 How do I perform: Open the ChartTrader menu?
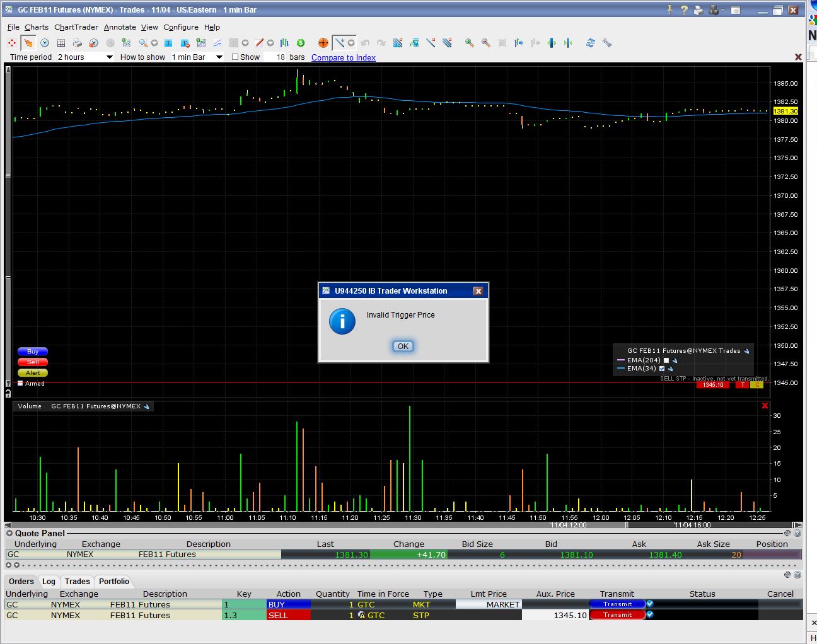coord(76,27)
